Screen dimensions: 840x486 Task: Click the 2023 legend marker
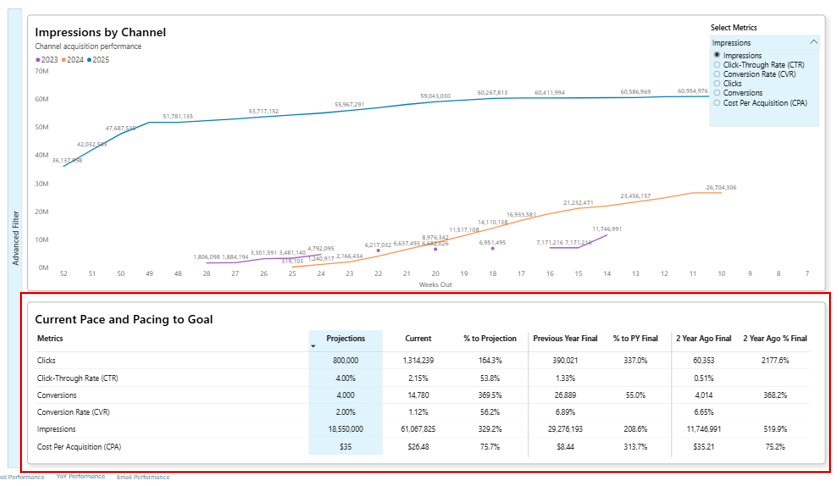[38, 60]
